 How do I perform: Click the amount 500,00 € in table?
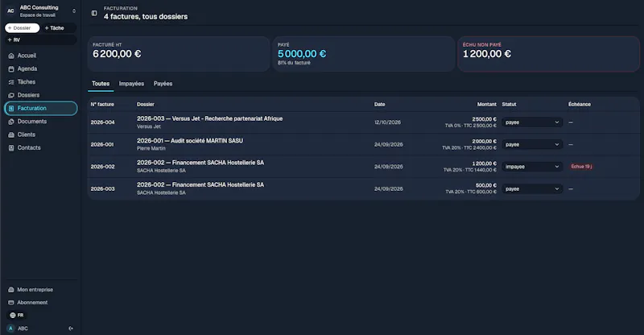click(486, 185)
